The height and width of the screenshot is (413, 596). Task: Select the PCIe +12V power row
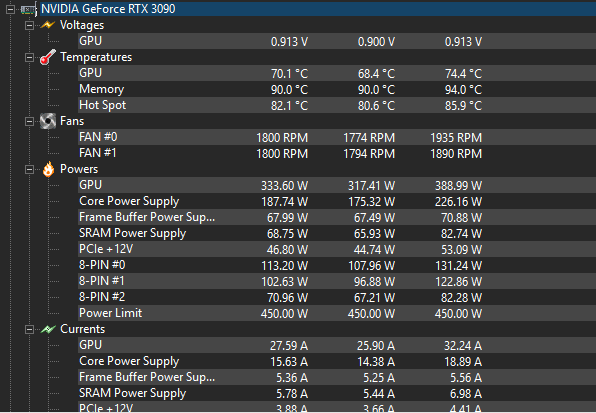[x=337, y=249]
